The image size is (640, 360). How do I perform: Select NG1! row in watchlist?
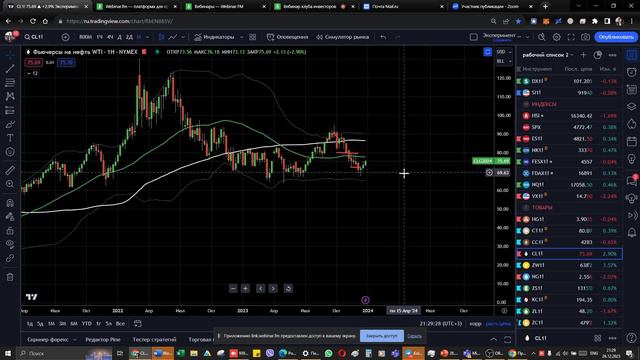point(570,277)
